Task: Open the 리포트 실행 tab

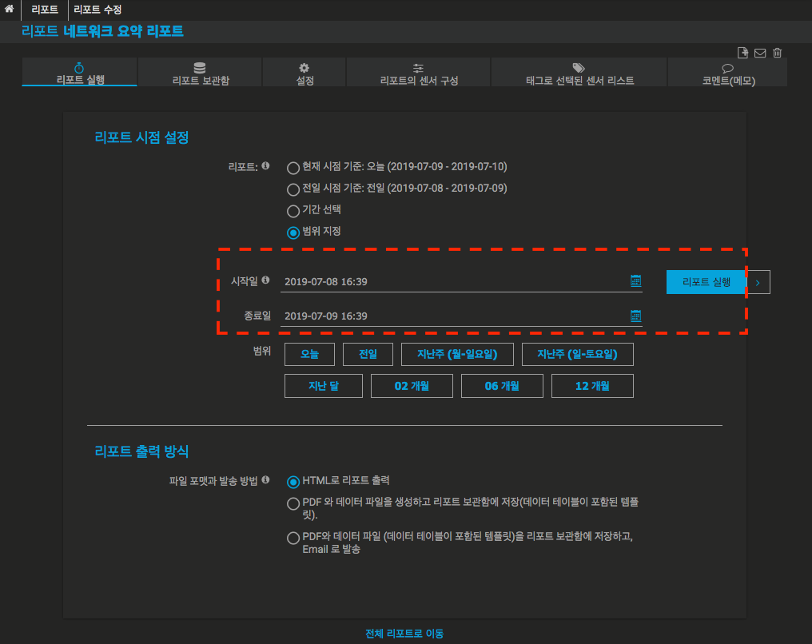Action: click(x=80, y=73)
